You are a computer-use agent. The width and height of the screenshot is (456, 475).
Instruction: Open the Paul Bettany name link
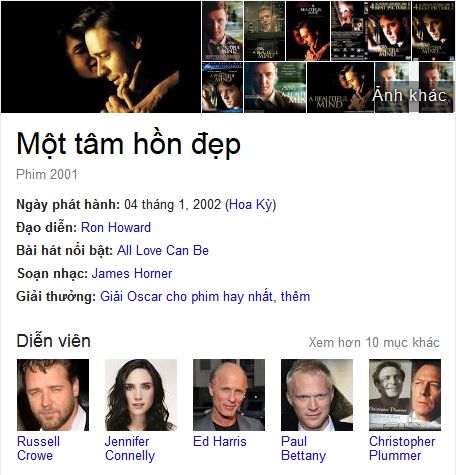[x=303, y=448]
